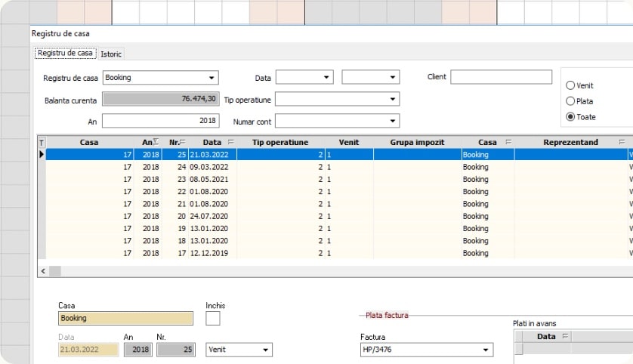Switch to the Istoric tab
The height and width of the screenshot is (364, 633).
(111, 54)
